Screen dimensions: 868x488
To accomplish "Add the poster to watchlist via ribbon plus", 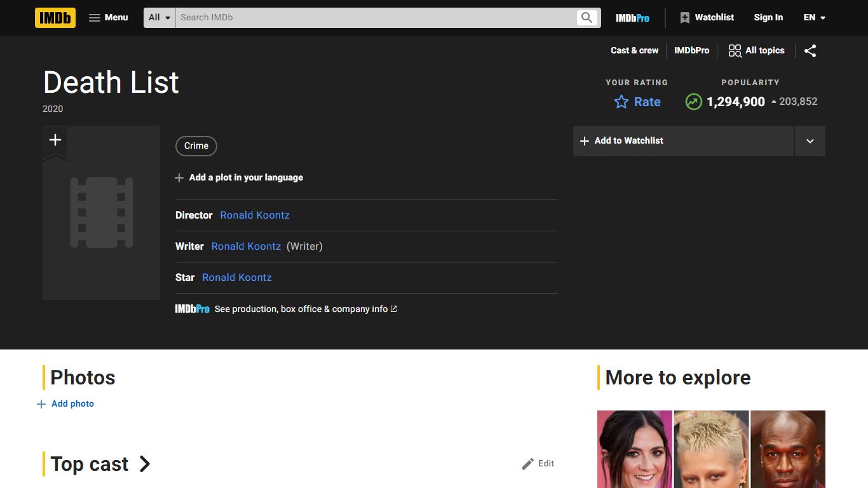I will pos(55,140).
